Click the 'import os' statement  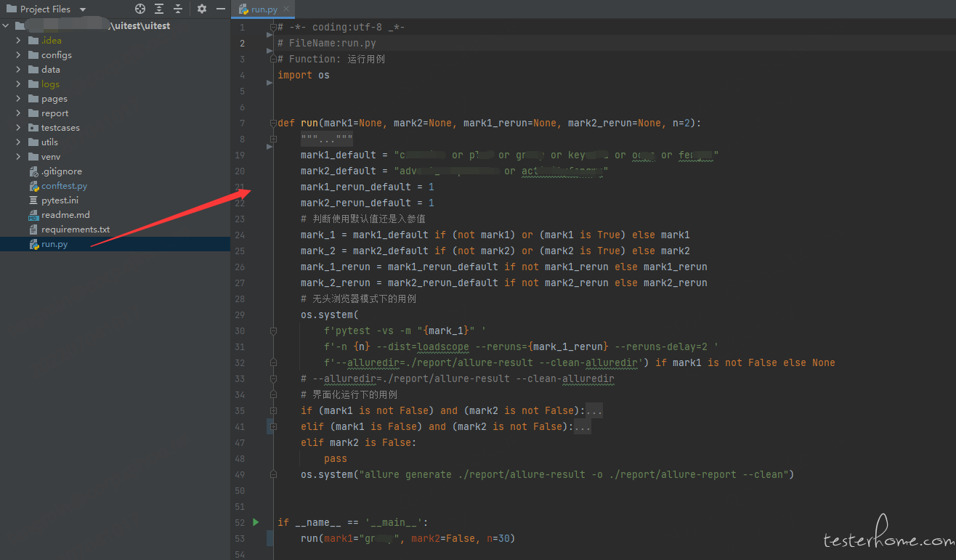[304, 75]
